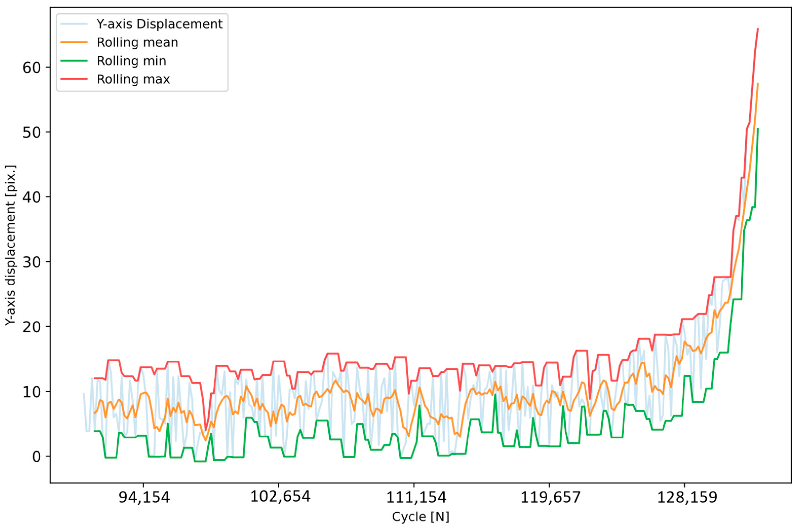Click the 111,154 x-axis tick label

pos(416,497)
